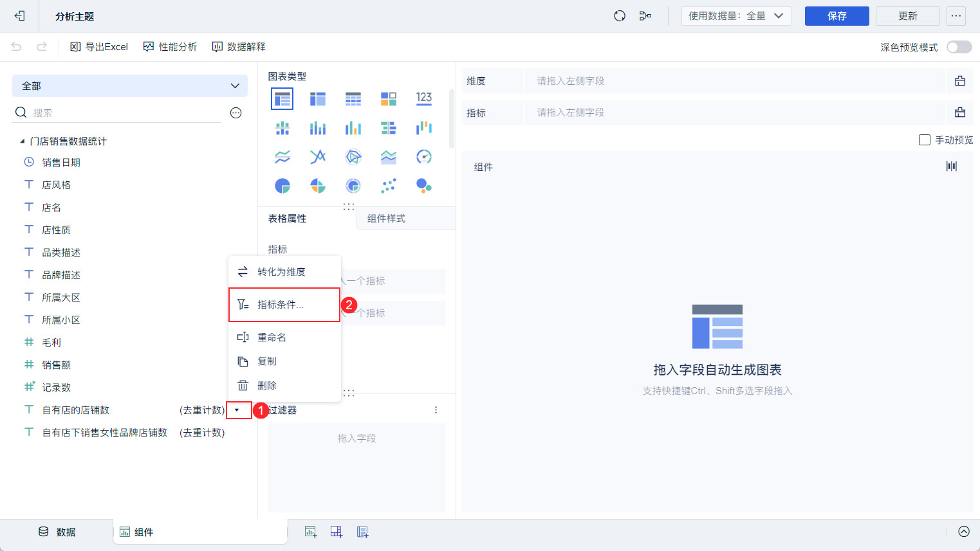The width and height of the screenshot is (980, 551).
Task: Choose 重命名 from the context menu
Action: point(284,338)
